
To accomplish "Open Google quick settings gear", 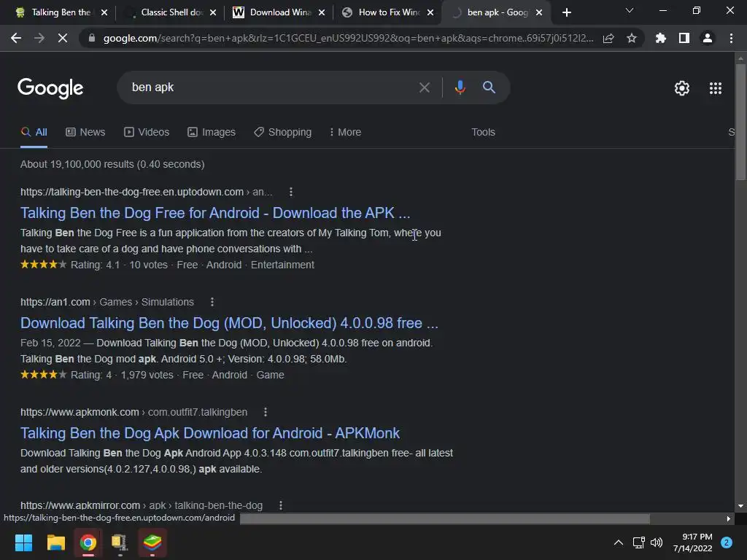I will point(682,88).
